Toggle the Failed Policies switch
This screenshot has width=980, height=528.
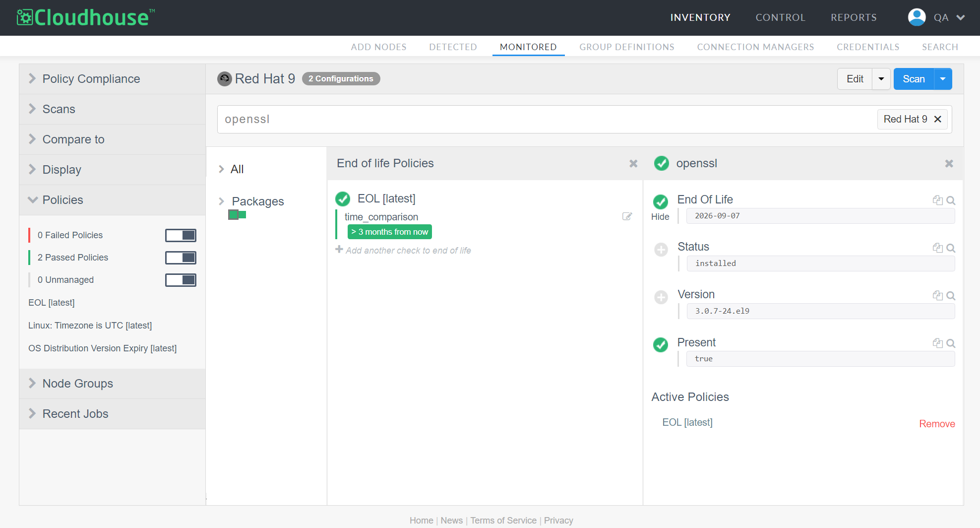point(181,235)
